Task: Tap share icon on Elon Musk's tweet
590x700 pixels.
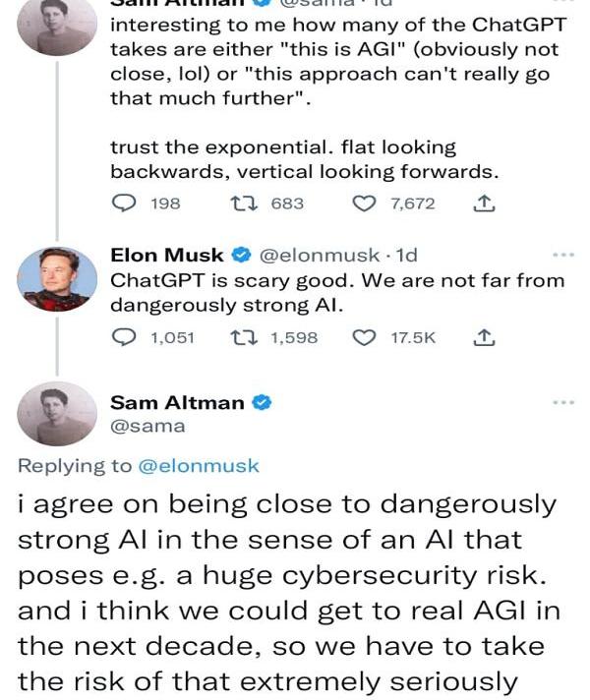Action: click(x=483, y=337)
